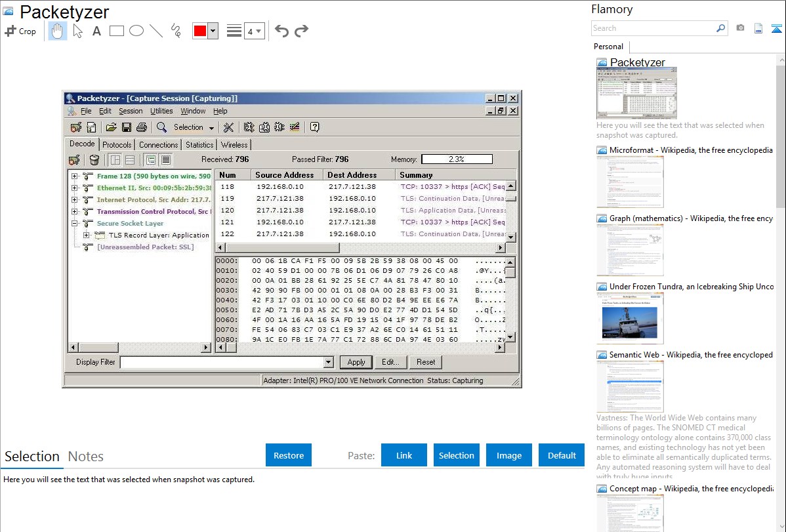
Task: Switch to the Notes tab
Action: [x=86, y=457]
